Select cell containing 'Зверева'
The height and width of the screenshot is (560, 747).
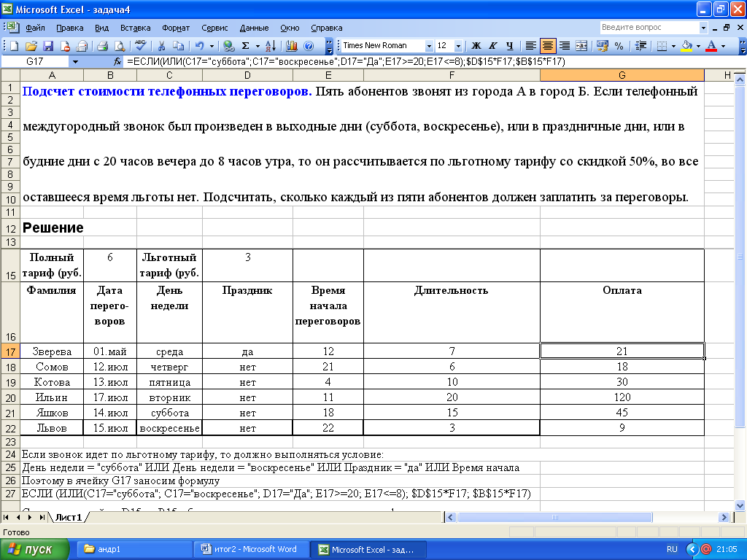[x=52, y=351]
